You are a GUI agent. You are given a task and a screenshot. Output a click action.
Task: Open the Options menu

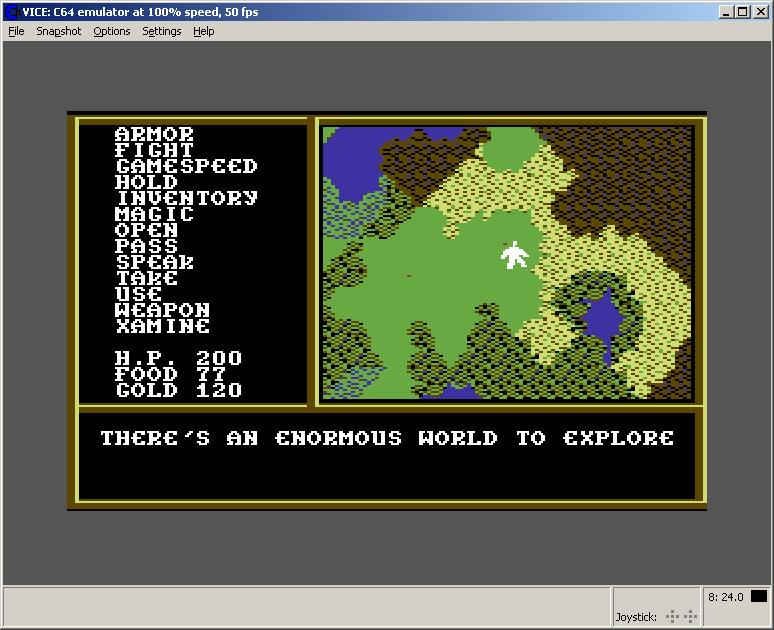tap(112, 31)
